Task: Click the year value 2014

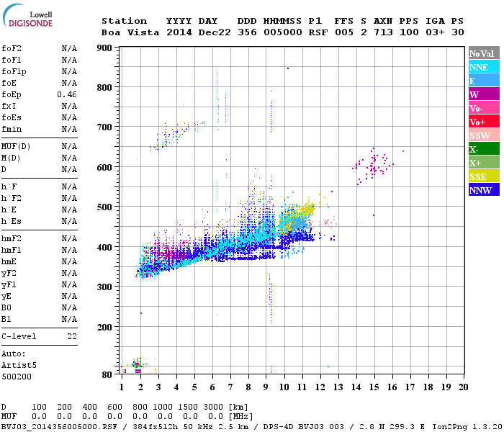Action: [179, 32]
